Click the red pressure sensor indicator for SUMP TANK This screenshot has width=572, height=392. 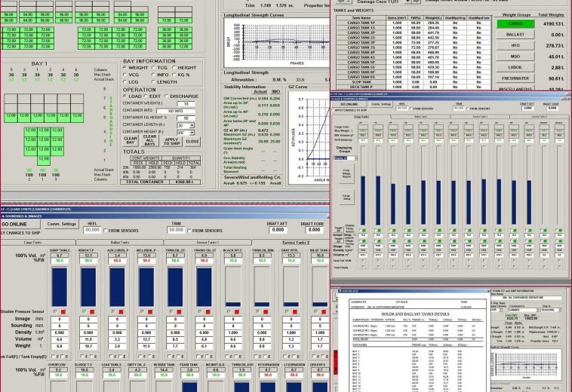[x=63, y=311]
